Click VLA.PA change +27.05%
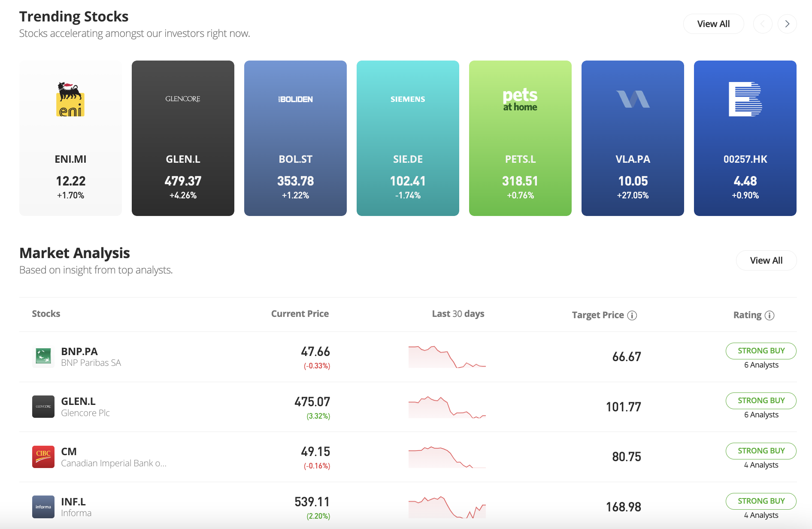Screen dimensions: 812x529 pyautogui.click(x=633, y=195)
